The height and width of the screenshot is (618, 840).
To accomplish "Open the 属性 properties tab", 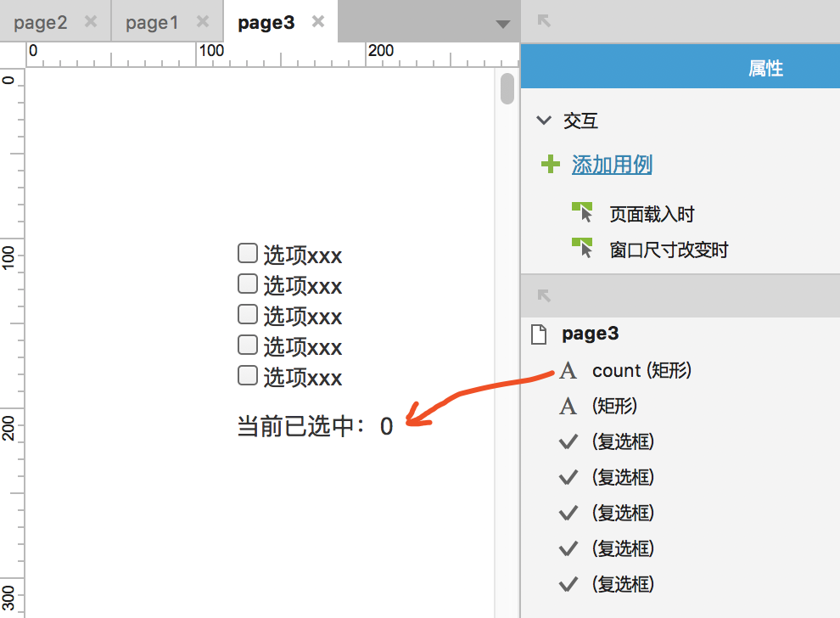I will (765, 68).
